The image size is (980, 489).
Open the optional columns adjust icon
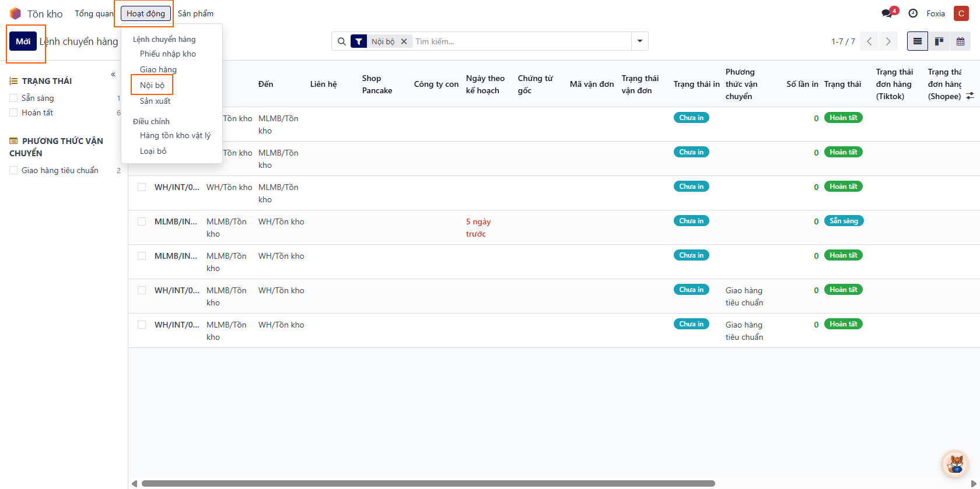pyautogui.click(x=970, y=96)
